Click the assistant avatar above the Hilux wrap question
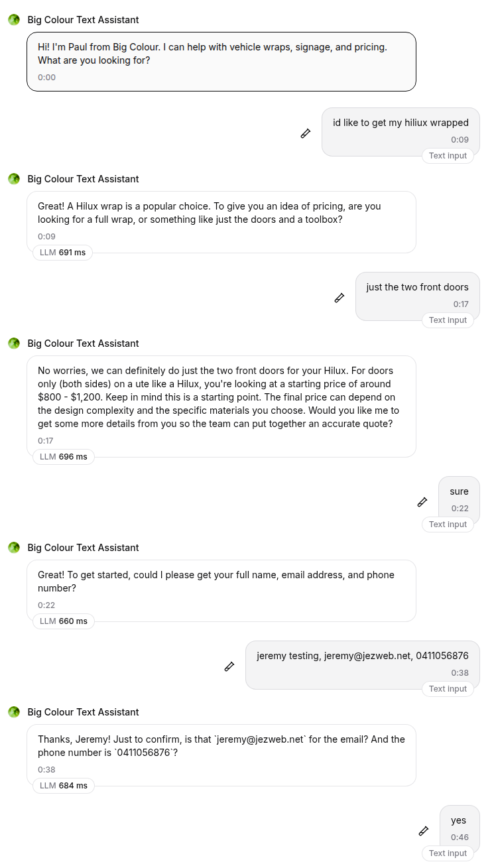This screenshot has height=868, width=494. (x=14, y=179)
